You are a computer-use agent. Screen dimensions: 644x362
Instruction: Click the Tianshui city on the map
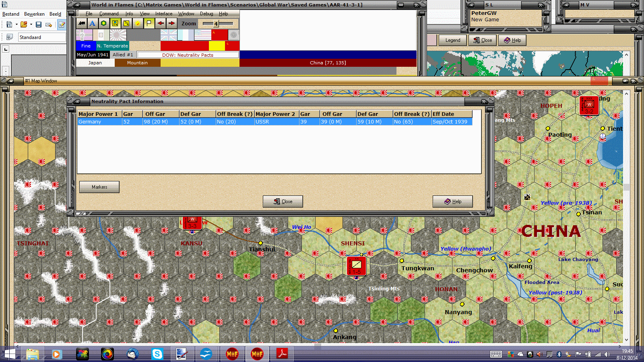[261, 243]
